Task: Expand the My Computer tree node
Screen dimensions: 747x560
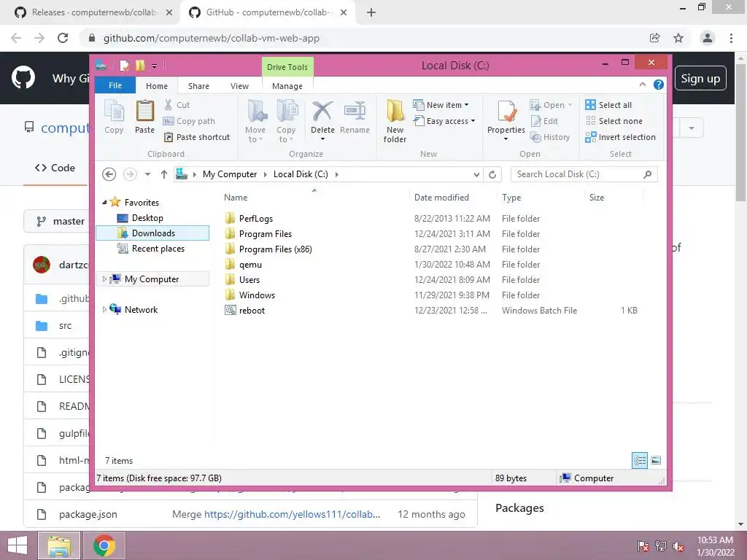Action: coord(104,279)
